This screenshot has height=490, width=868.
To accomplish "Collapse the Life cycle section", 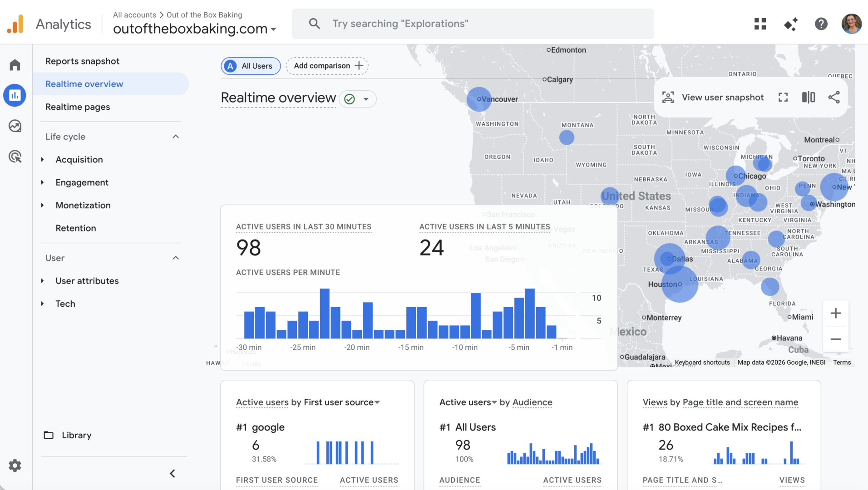I will point(175,136).
